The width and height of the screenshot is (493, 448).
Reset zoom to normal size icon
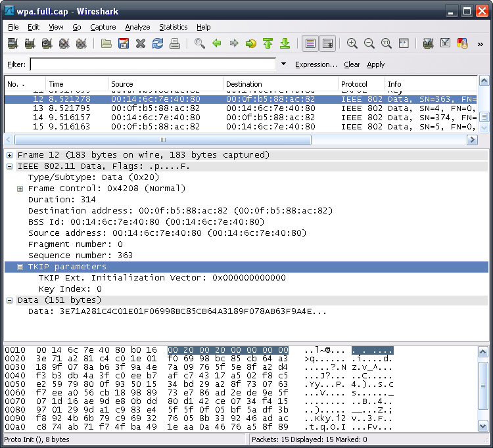pyautogui.click(x=386, y=43)
